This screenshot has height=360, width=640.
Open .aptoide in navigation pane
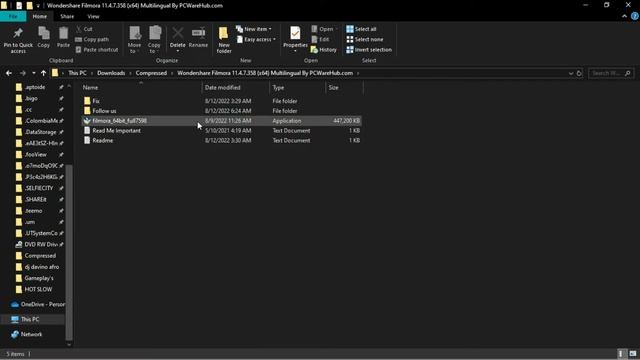tap(35, 87)
